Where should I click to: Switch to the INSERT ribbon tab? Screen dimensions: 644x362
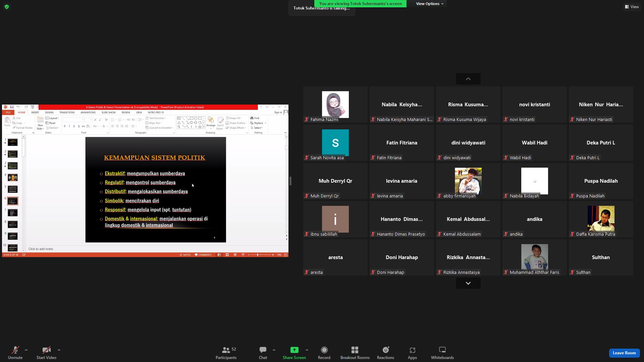(35, 113)
